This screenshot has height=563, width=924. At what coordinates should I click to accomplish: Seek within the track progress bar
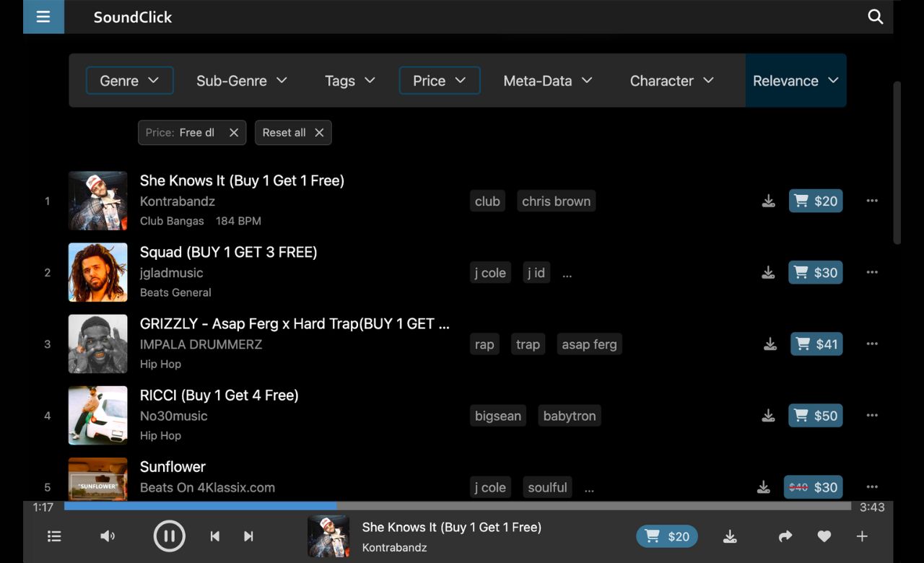coord(458,507)
